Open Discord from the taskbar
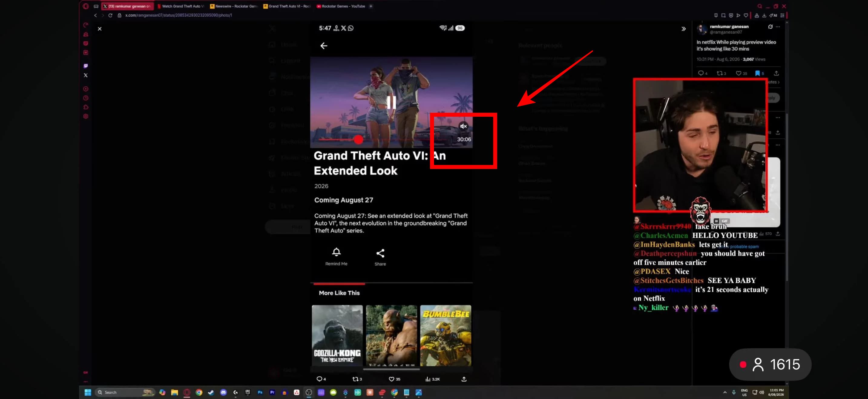 pos(223,392)
